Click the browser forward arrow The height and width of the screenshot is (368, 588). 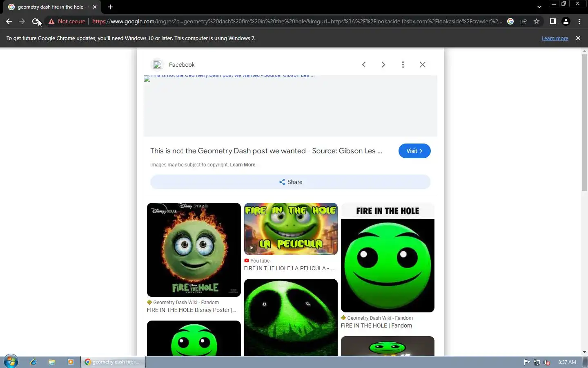pos(22,21)
